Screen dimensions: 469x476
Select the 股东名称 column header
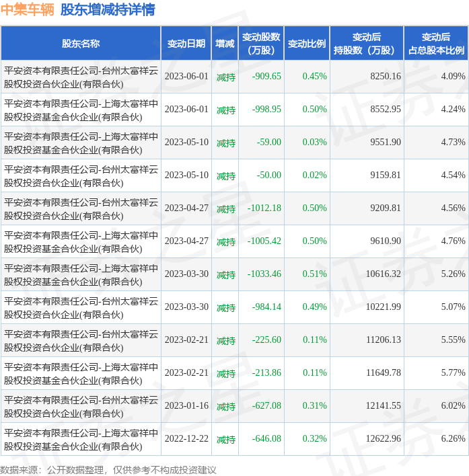81,44
